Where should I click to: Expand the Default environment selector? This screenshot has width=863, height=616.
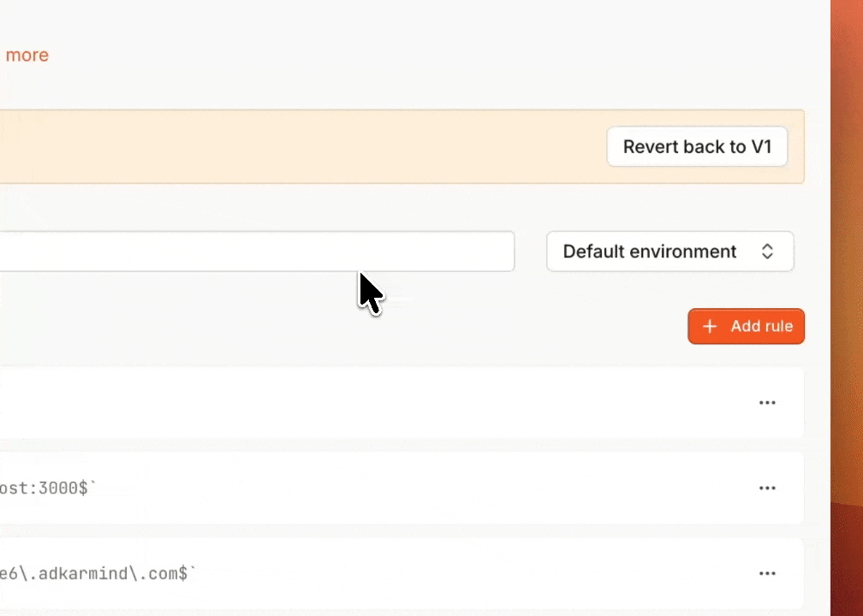[x=670, y=252]
